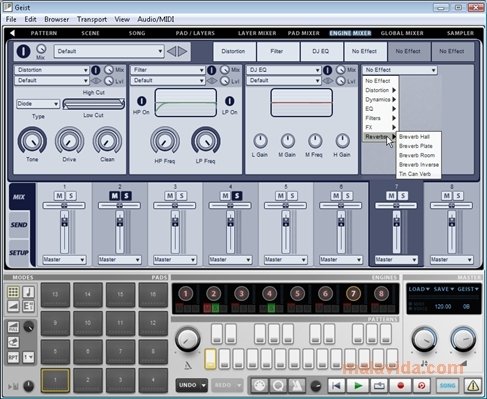Click the next preset right arrow
The height and width of the screenshot is (399, 487).
[x=182, y=51]
